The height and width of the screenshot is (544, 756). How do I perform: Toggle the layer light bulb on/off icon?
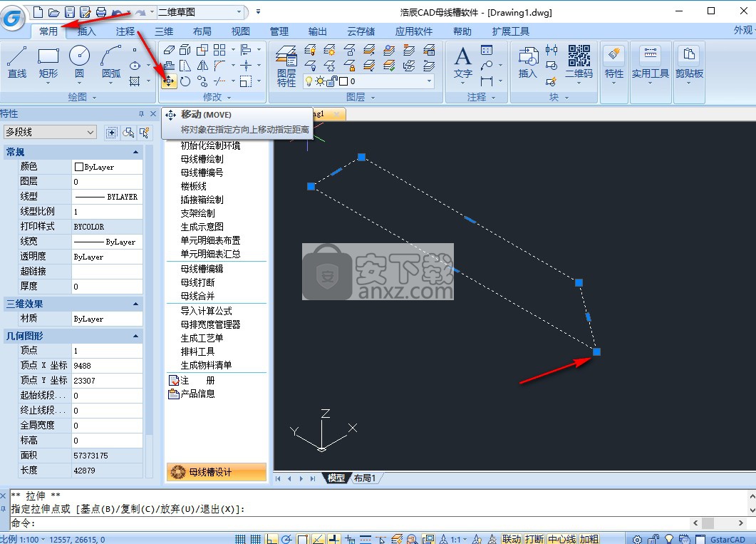[x=309, y=81]
